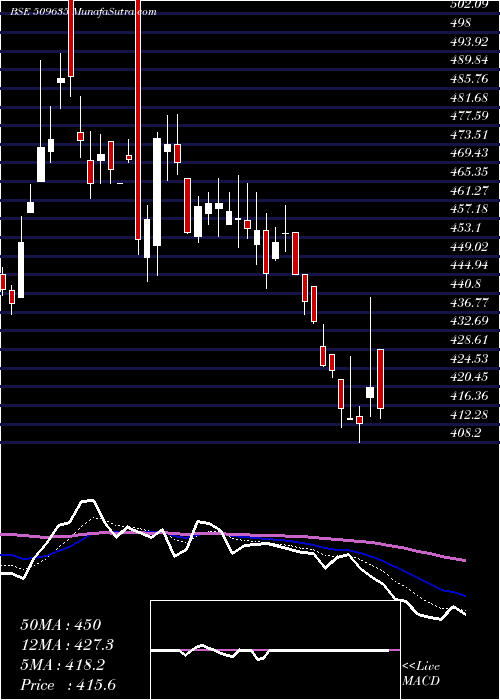Click the 477.59 price level label
This screenshot has height=700, width=500.
coord(469,116)
